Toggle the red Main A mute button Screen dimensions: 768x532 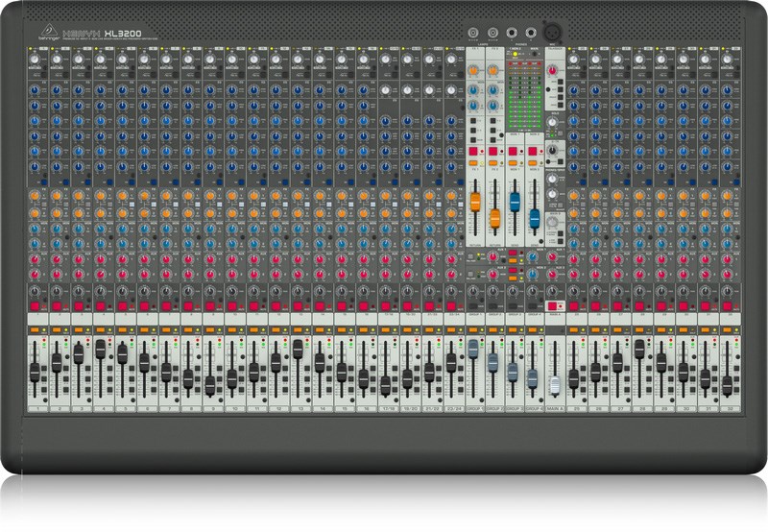(552, 306)
